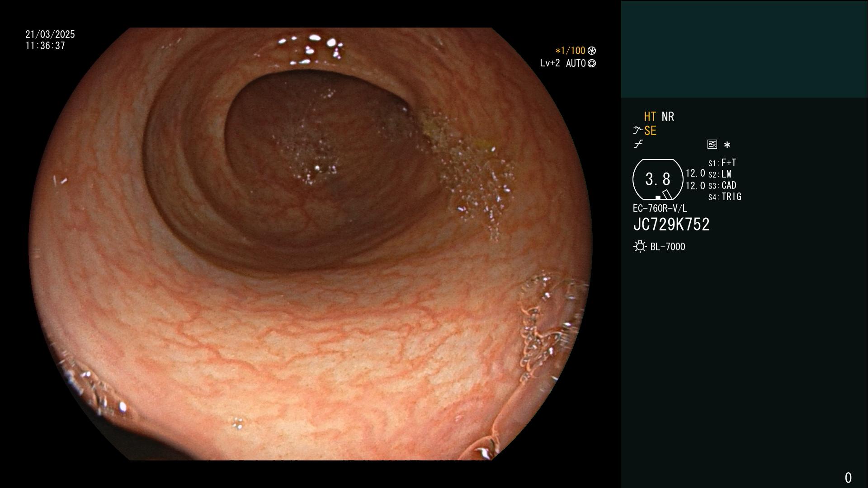This screenshot has width=868, height=488.
Task: Click the scope tip diagram showing 3.8
Action: click(x=658, y=179)
